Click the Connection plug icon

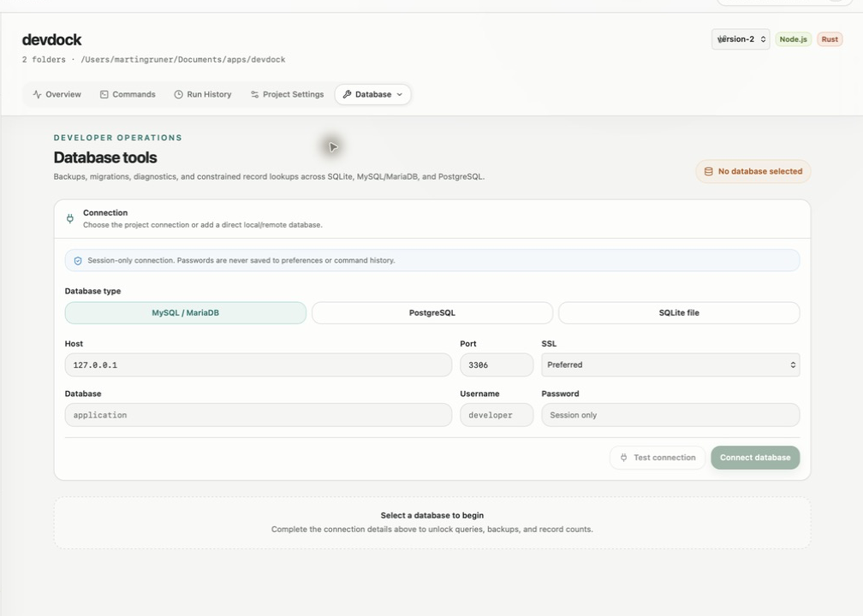[x=70, y=218]
